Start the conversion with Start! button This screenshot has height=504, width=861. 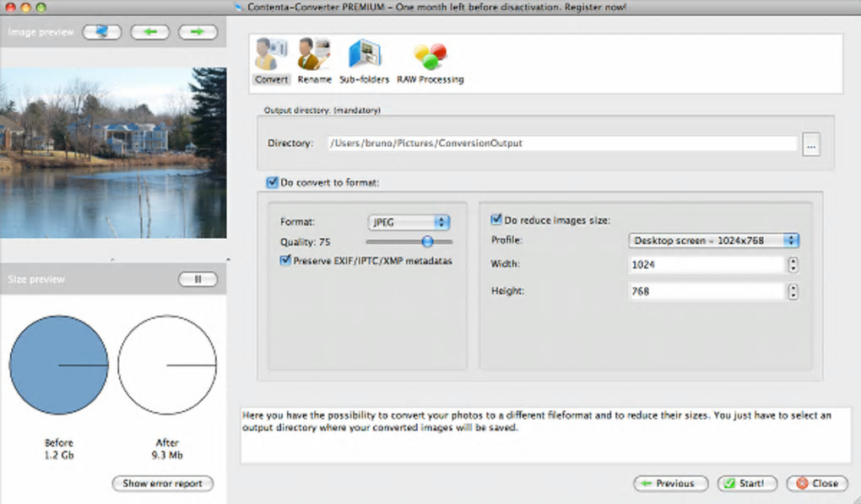click(747, 483)
